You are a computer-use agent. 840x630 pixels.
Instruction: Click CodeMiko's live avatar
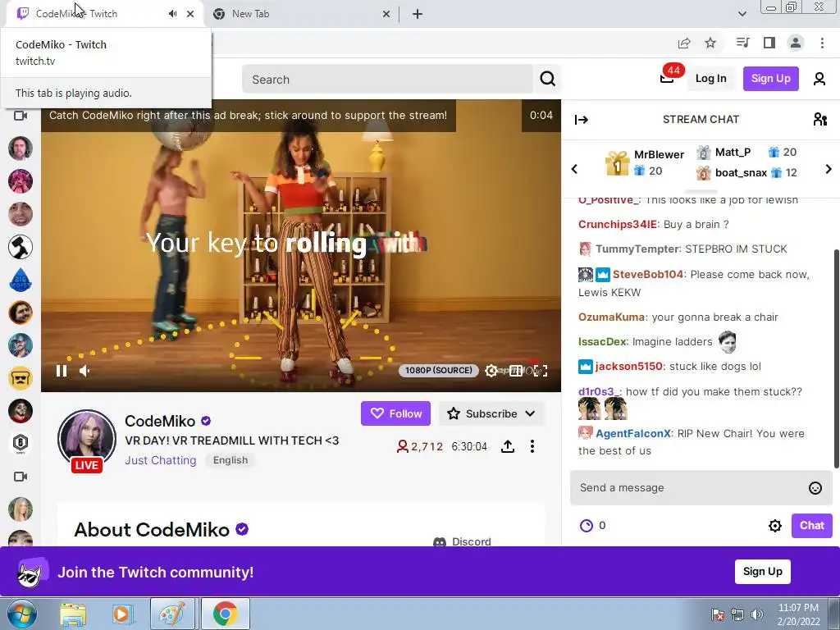pyautogui.click(x=87, y=440)
